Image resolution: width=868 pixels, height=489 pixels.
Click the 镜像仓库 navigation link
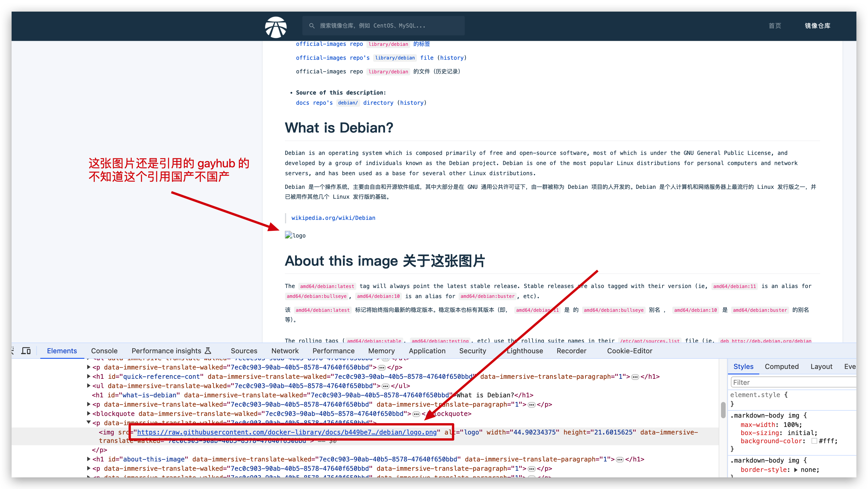coord(818,26)
